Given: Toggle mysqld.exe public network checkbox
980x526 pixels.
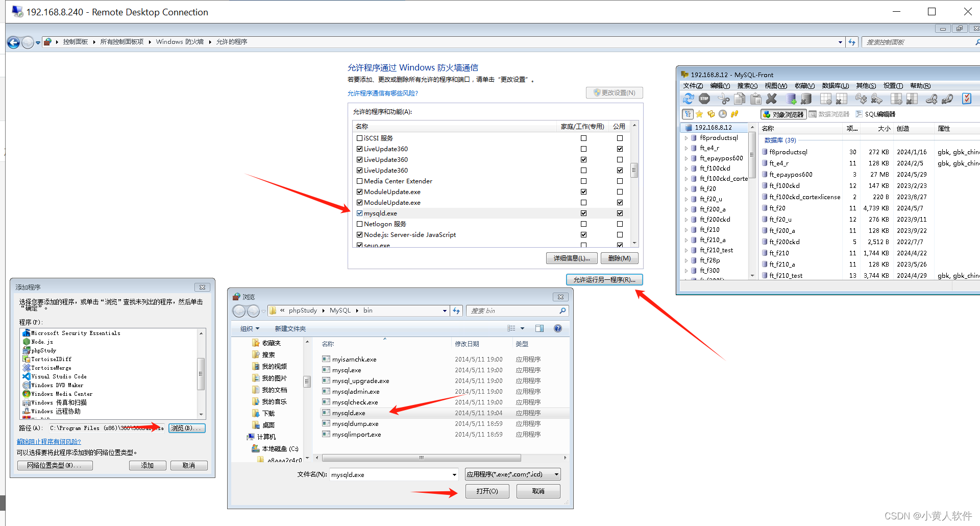Looking at the screenshot, I should coord(620,213).
